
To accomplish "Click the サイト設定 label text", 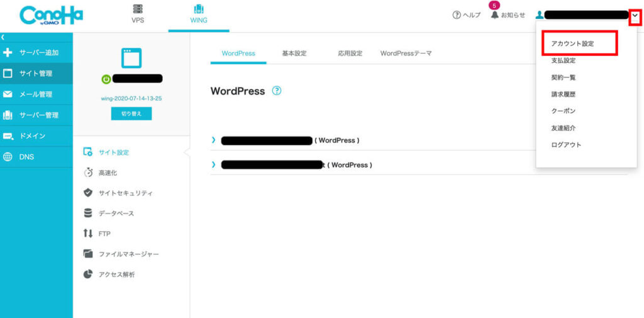I will coord(114,152).
